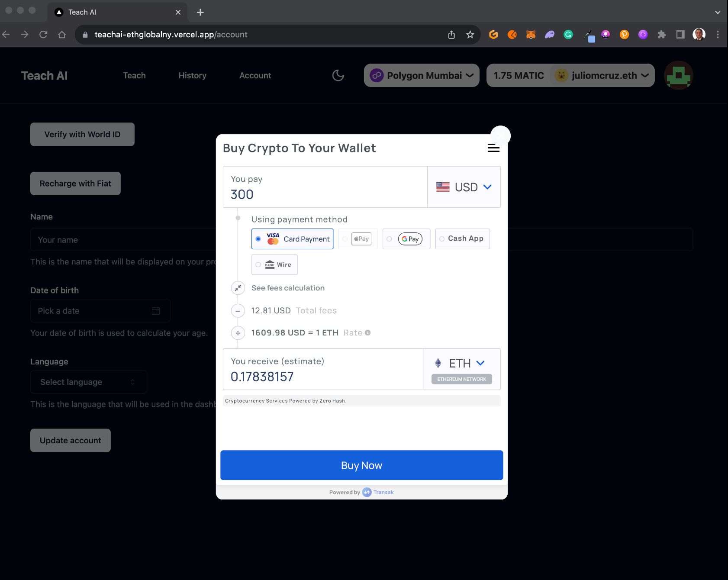Viewport: 728px width, 580px height.
Task: Click Verify with World ID
Action: (x=82, y=134)
